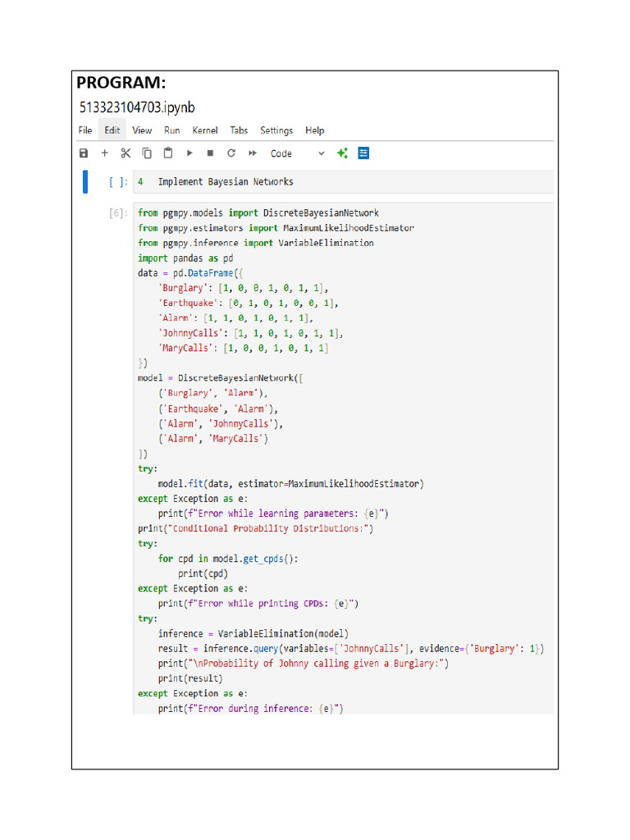This screenshot has width=630, height=840.
Task: Open the cell type Code dropdown
Action: pyautogui.click(x=297, y=153)
